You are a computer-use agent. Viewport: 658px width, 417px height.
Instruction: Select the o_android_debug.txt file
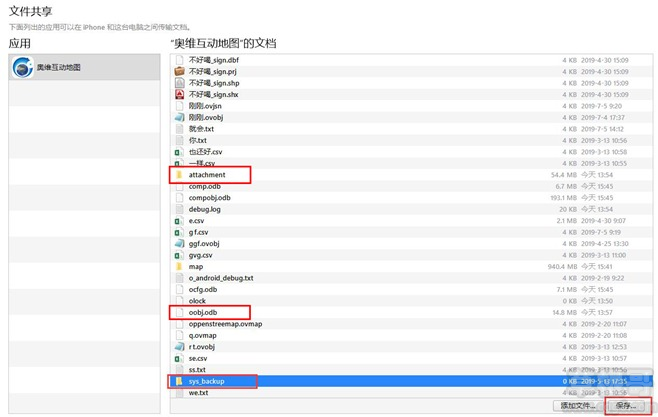[x=221, y=278]
